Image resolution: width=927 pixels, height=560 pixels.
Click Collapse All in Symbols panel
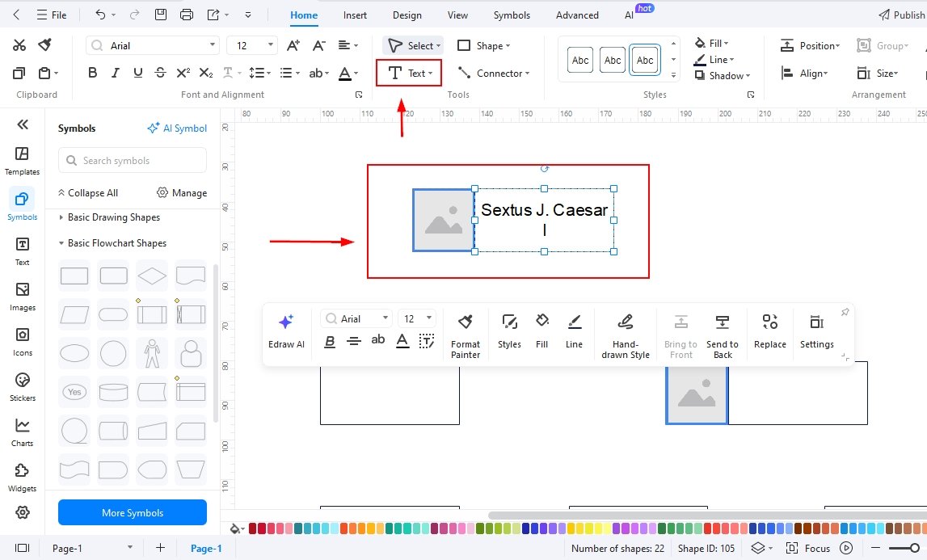87,193
